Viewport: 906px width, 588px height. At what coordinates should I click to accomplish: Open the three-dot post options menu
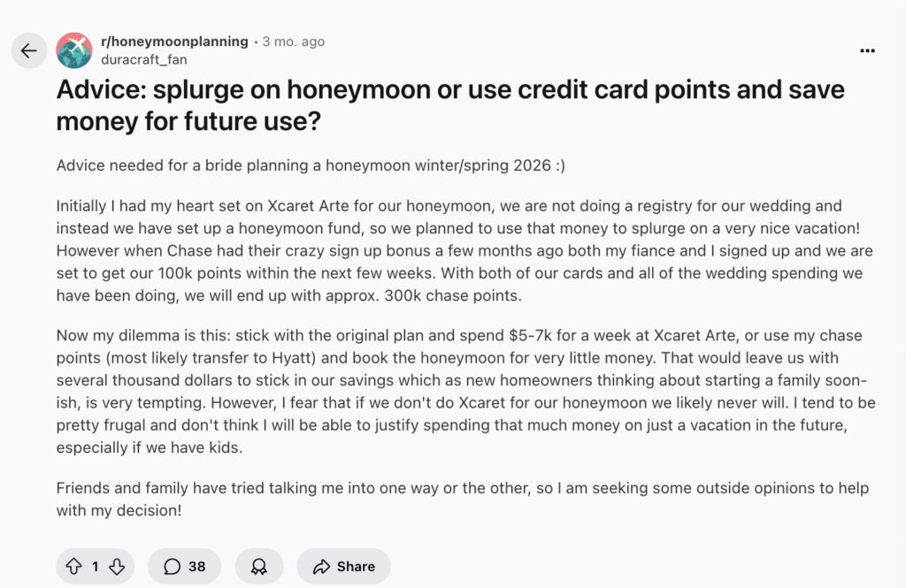867,50
